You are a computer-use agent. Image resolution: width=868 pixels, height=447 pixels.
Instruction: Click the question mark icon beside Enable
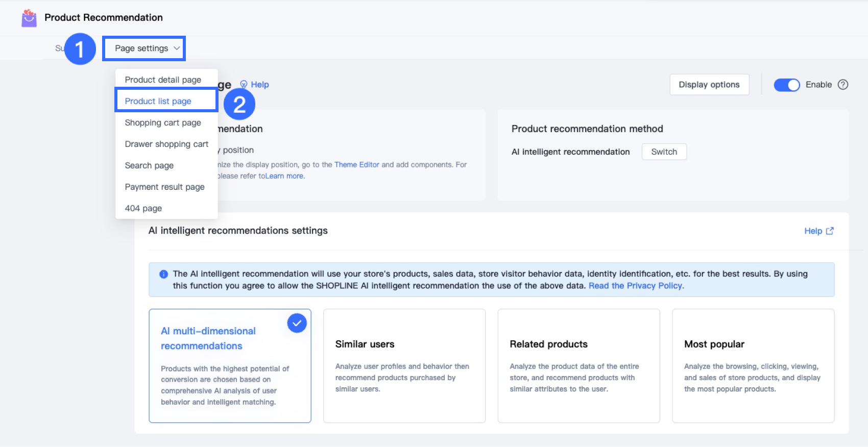(x=843, y=85)
